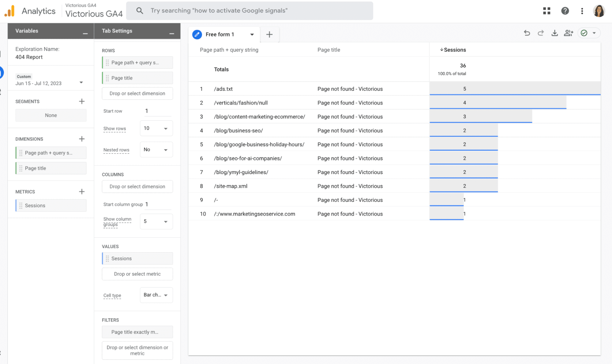Click drag handle of Sessions in Values

click(107, 258)
